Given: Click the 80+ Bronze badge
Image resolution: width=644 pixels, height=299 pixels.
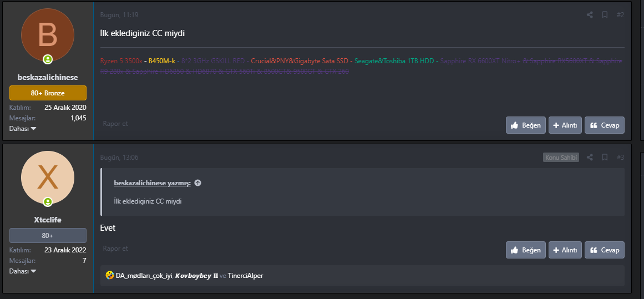Looking at the screenshot, I should click(48, 93).
